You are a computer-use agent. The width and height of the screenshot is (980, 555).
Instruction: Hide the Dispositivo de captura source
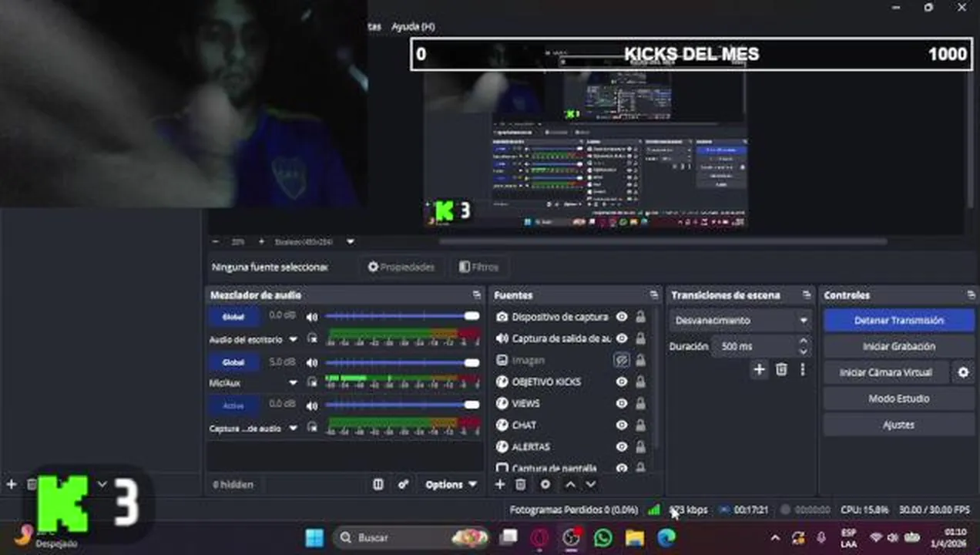click(x=622, y=317)
